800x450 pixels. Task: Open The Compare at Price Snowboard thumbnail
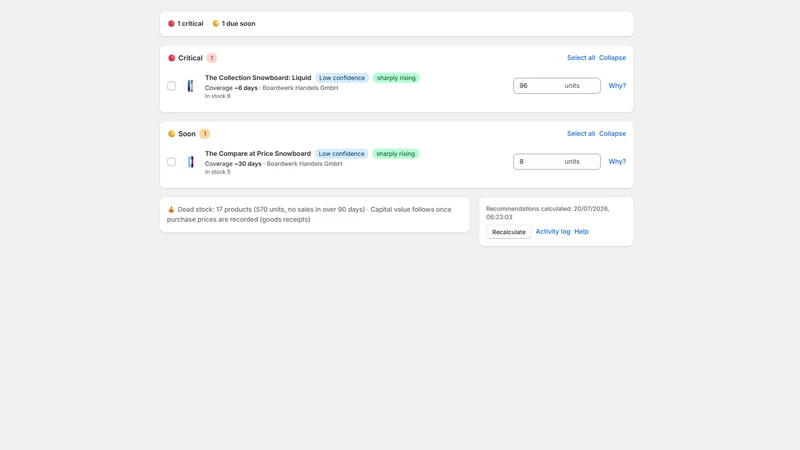[x=190, y=162]
